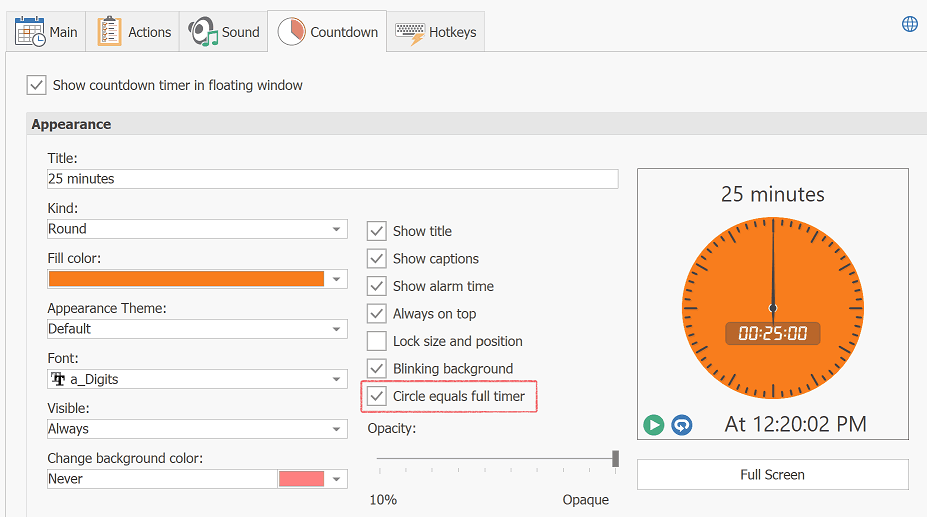Switch to the Main tab

(x=46, y=32)
